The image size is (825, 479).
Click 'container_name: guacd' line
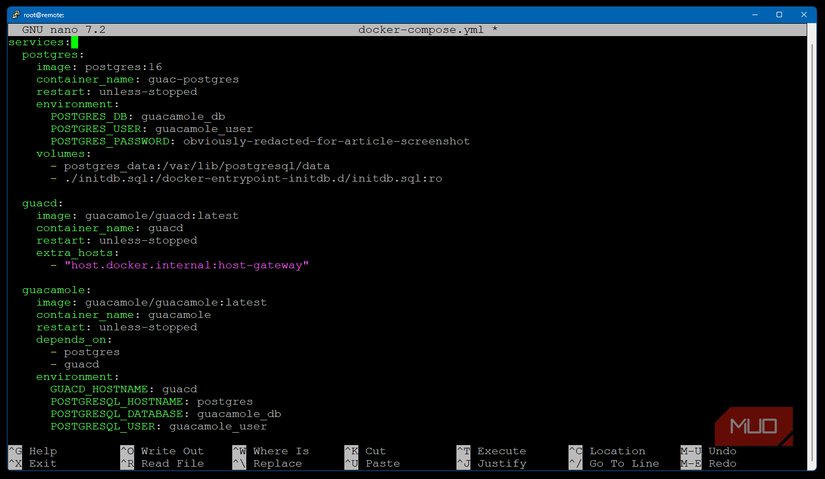point(109,228)
